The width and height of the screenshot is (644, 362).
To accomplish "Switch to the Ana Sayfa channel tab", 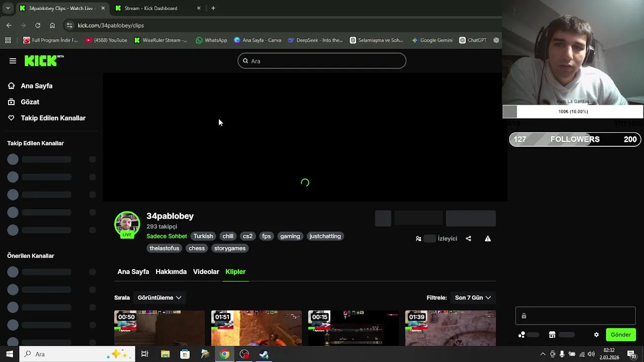I will point(133,271).
